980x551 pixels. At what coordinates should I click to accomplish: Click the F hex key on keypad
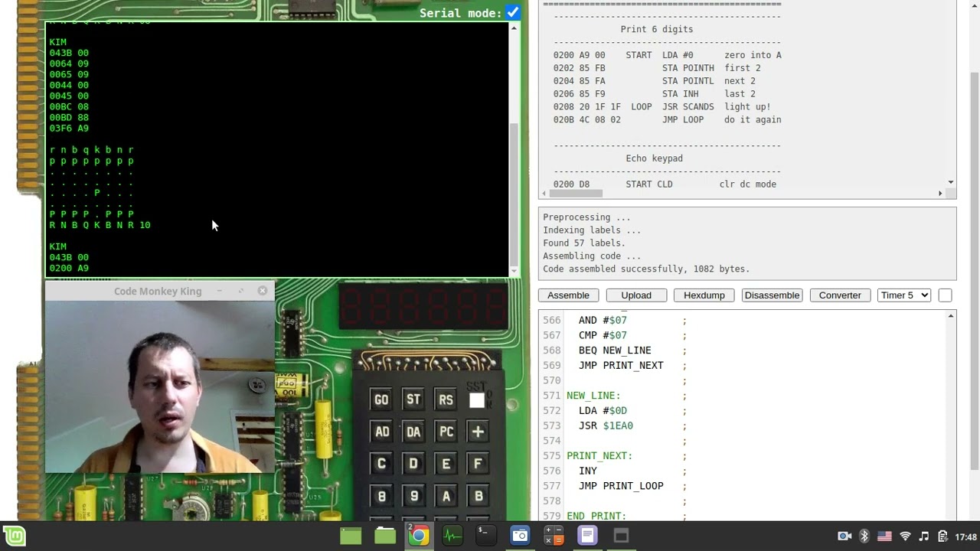pyautogui.click(x=478, y=464)
